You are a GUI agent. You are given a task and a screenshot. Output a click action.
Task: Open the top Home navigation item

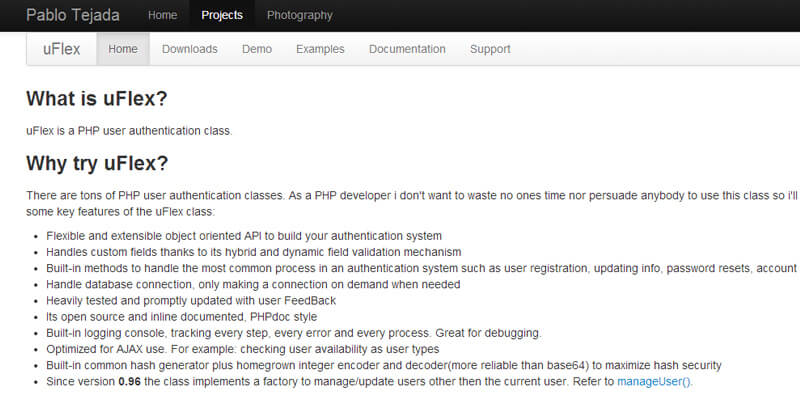pos(162,15)
